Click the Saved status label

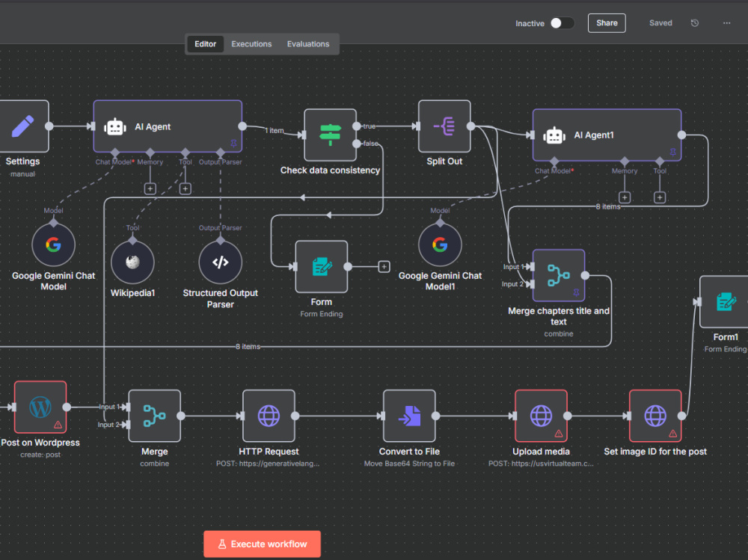[660, 23]
